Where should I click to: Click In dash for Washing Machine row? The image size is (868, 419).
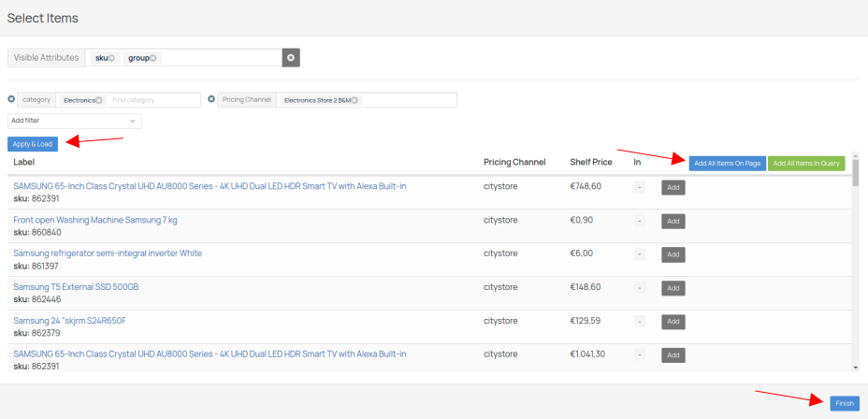[x=640, y=221]
